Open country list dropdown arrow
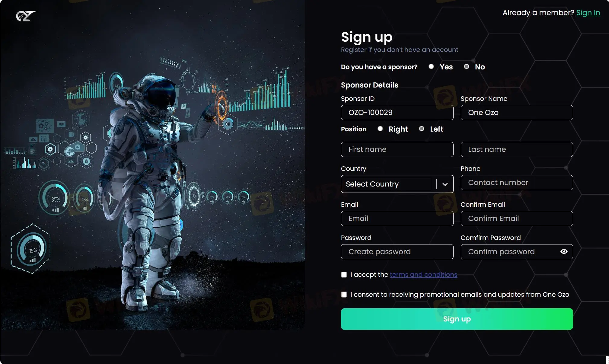This screenshot has width=609, height=364. (x=445, y=184)
